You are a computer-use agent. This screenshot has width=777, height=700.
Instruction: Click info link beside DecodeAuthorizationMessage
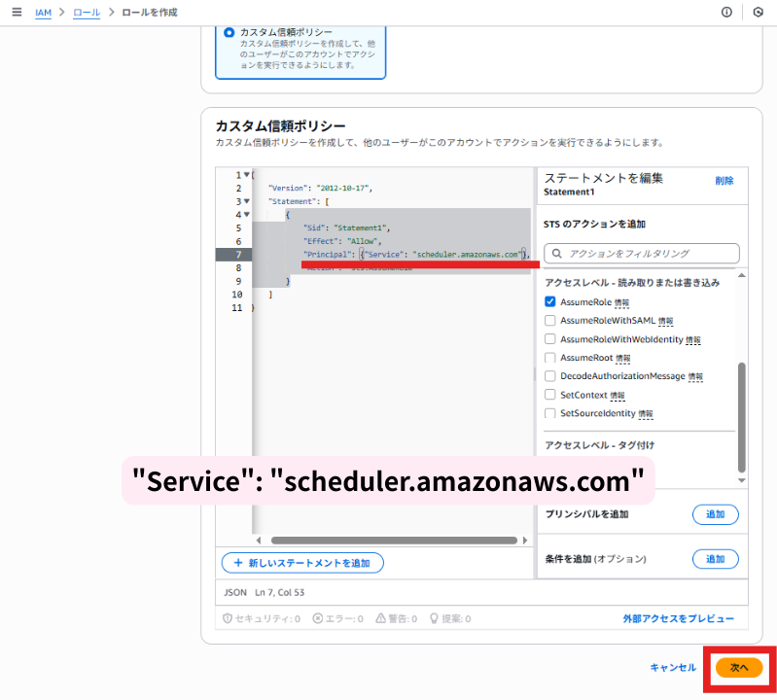[x=695, y=376]
